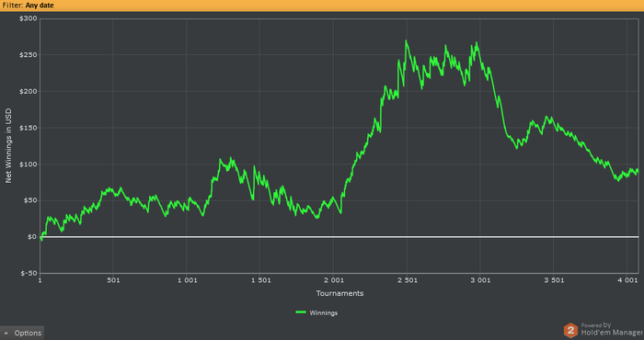This screenshot has width=644, height=340.
Task: Click the $50 y-axis label
Action: pyautogui.click(x=29, y=200)
